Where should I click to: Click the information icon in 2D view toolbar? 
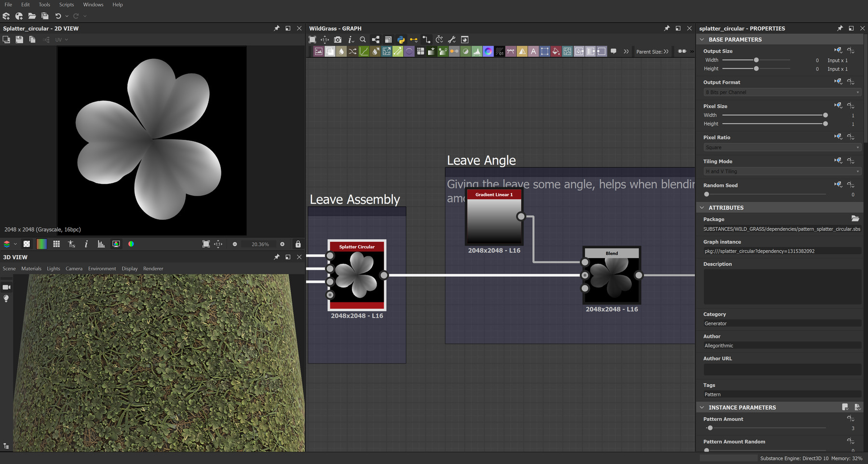coord(86,244)
